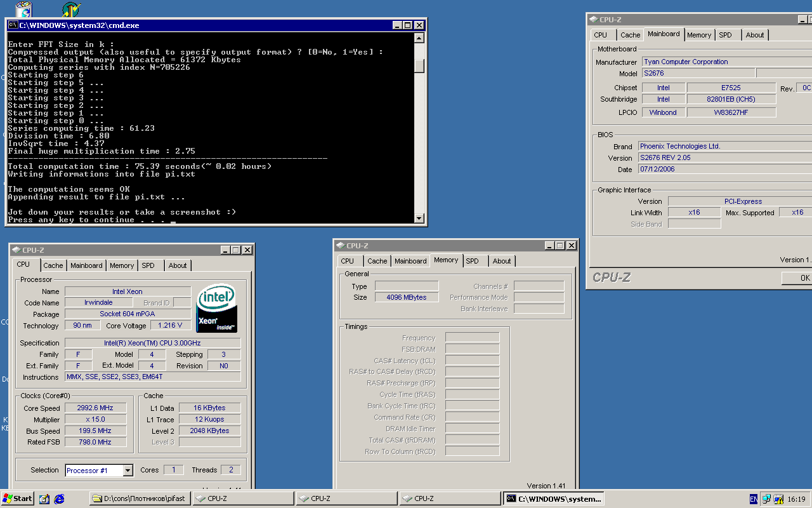This screenshot has height=508, width=812.
Task: Activate third CPU-Z taskbar button
Action: [x=450, y=498]
